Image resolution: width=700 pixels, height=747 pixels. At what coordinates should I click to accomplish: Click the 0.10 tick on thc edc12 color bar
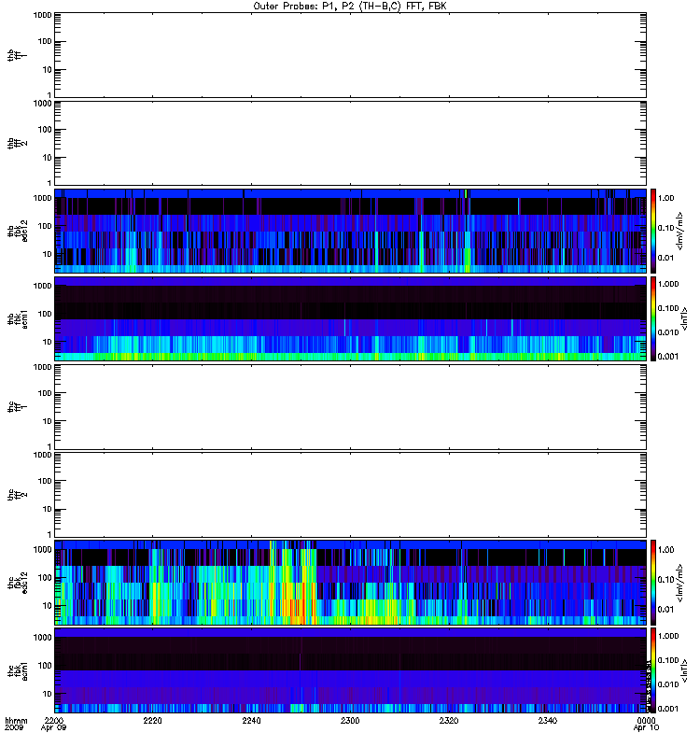pos(665,579)
